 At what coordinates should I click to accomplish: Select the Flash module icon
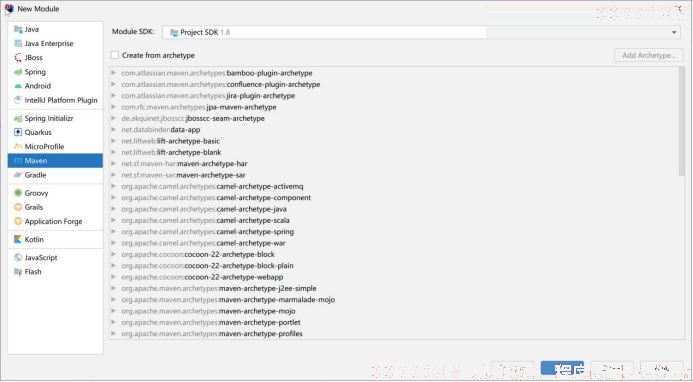(x=18, y=271)
